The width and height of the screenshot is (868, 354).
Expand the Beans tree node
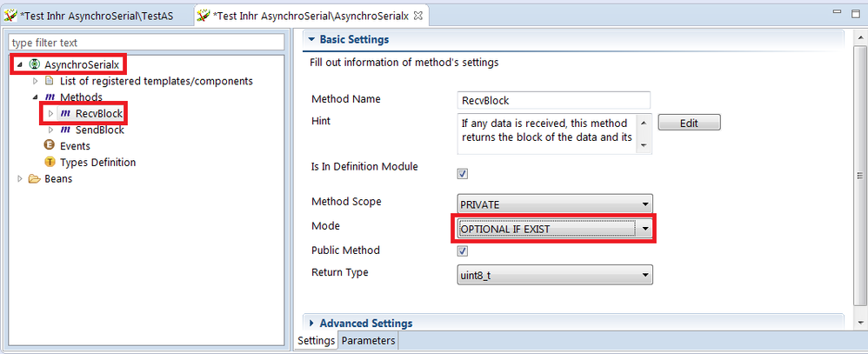pos(22,179)
